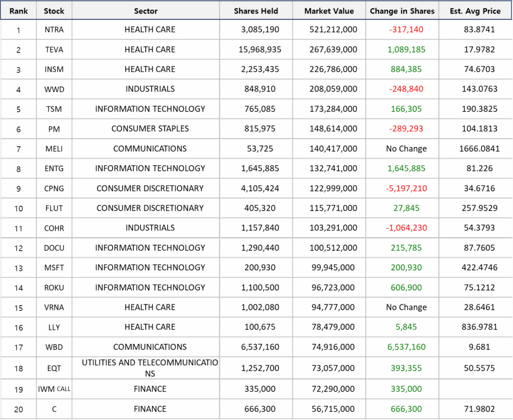513x420 pixels.
Task: Click the red change value -1,064,230
Action: 406,228
